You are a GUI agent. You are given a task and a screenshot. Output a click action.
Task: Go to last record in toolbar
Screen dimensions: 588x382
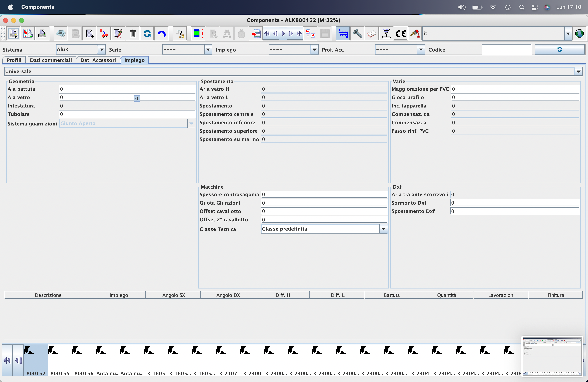[x=299, y=34]
